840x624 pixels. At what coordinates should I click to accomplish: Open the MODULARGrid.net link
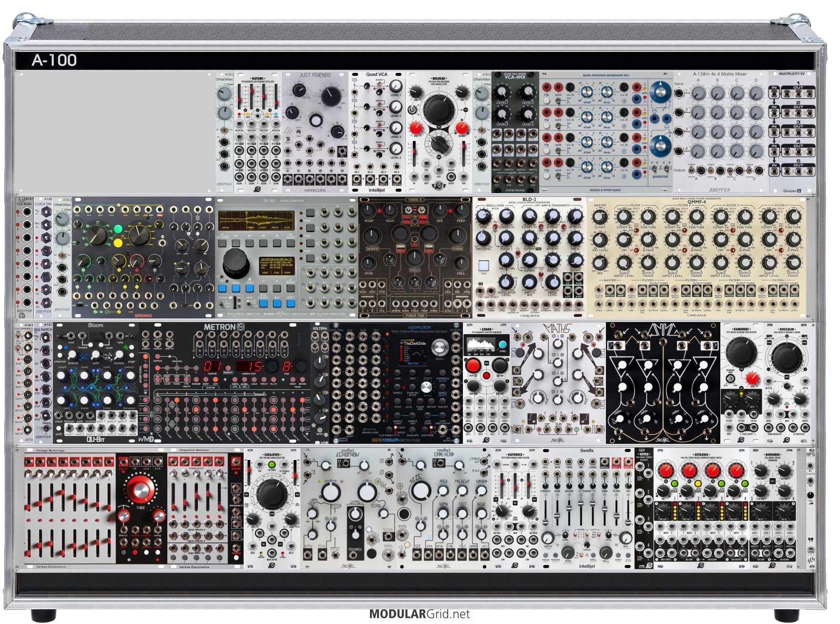coord(419,614)
